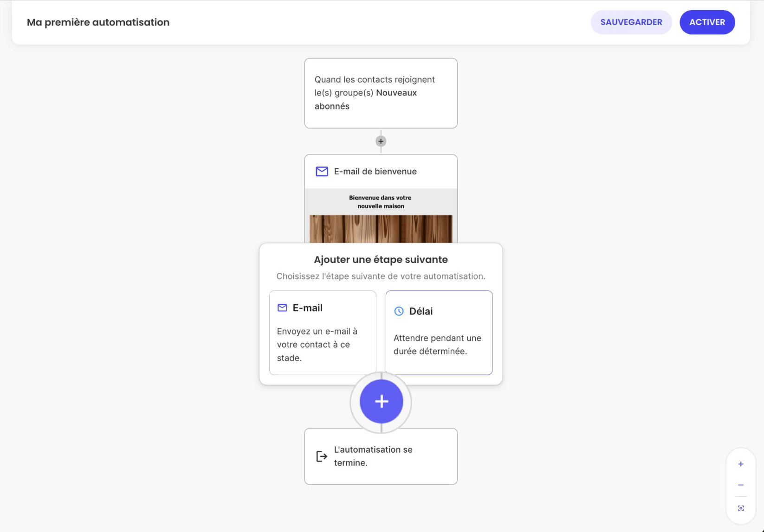Image resolution: width=764 pixels, height=532 pixels.
Task: Open the trigger step 'Nouveaux abonnés' card
Action: coord(381,93)
